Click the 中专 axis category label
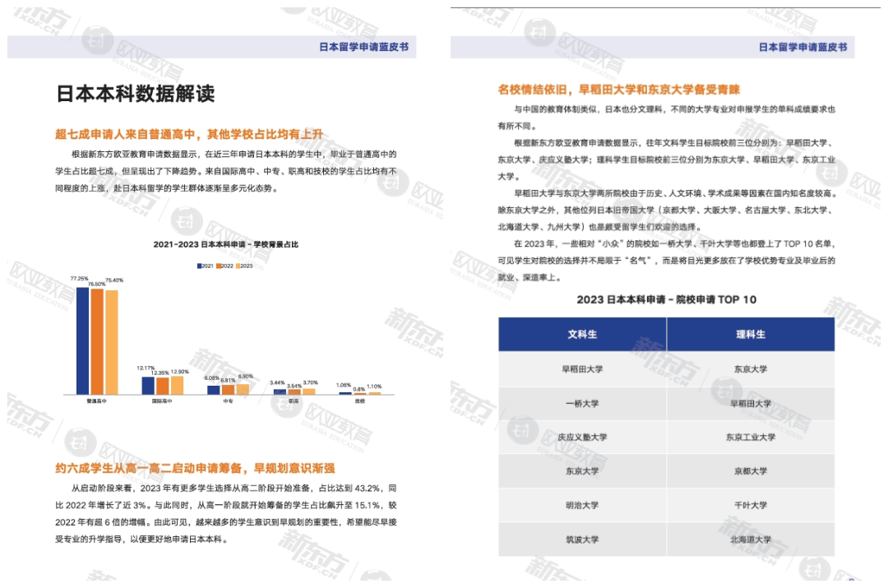Image resolution: width=888 pixels, height=588 pixels. 228,401
